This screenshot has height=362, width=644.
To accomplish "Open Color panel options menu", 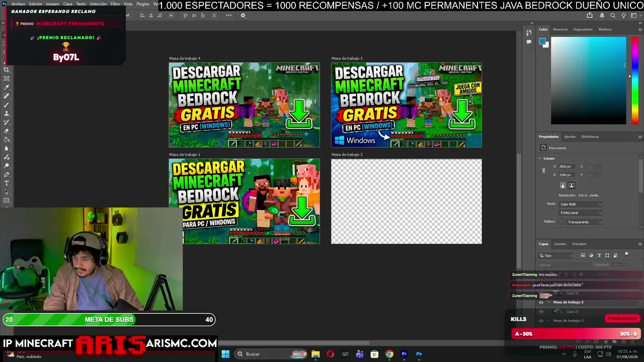I will click(x=640, y=29).
